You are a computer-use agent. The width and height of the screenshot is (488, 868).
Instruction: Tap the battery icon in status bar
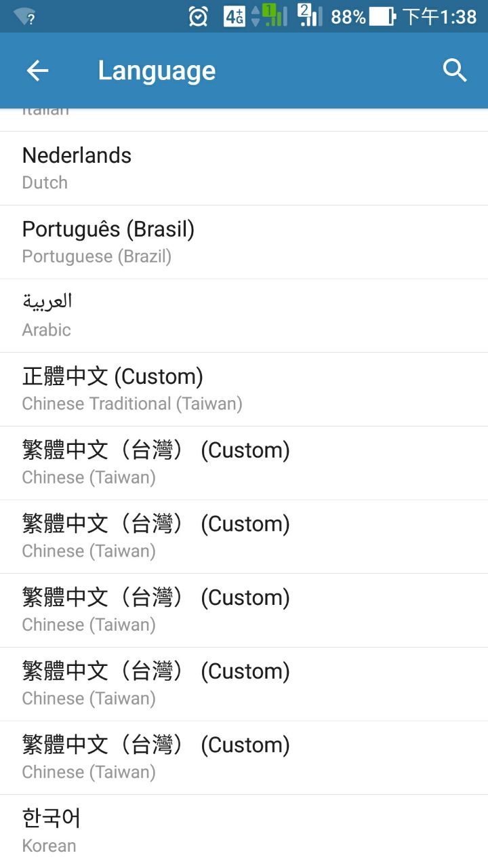pyautogui.click(x=382, y=16)
